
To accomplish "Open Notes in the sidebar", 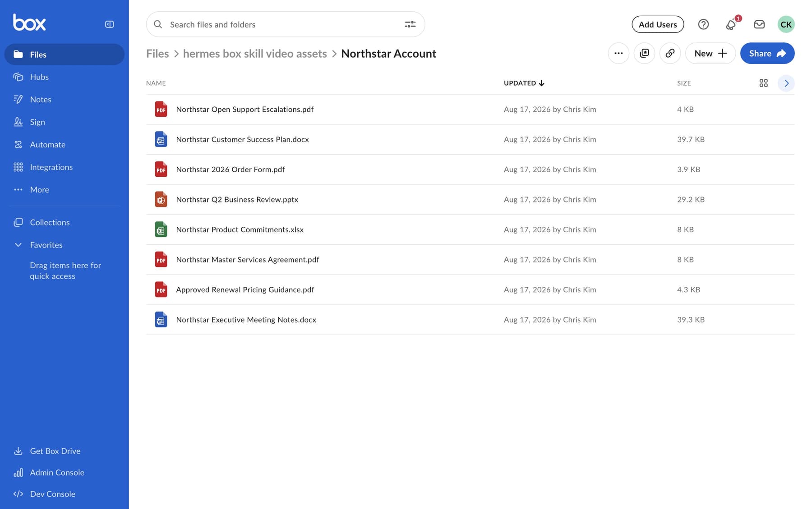I will tap(64, 100).
